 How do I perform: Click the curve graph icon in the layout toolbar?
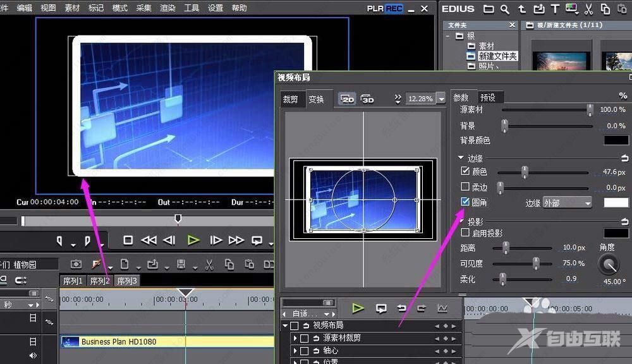tap(442, 308)
